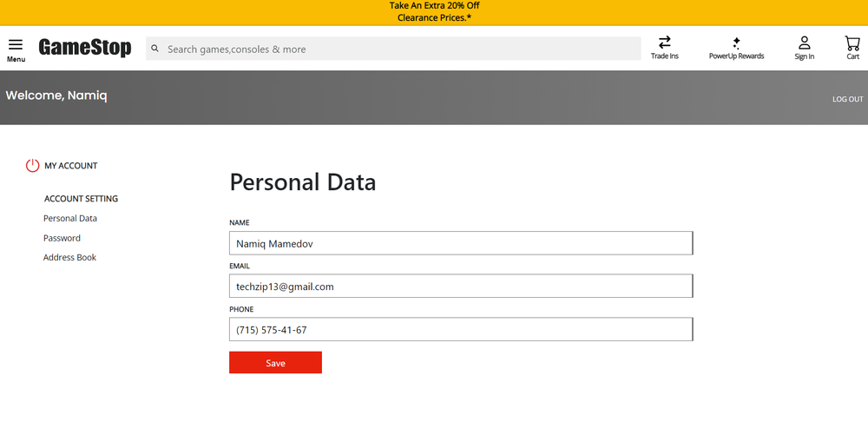
Task: Click the 20% off clearance banner
Action: pyautogui.click(x=434, y=12)
